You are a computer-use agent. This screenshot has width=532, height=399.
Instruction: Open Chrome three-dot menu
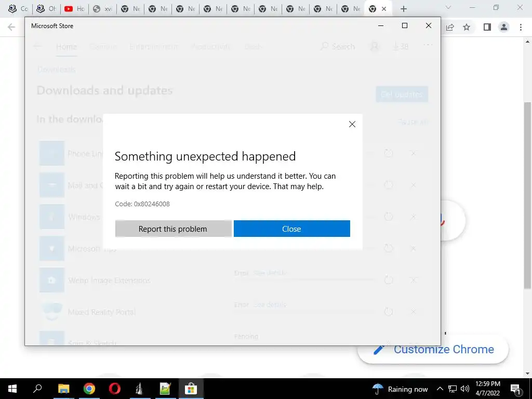[521, 27]
